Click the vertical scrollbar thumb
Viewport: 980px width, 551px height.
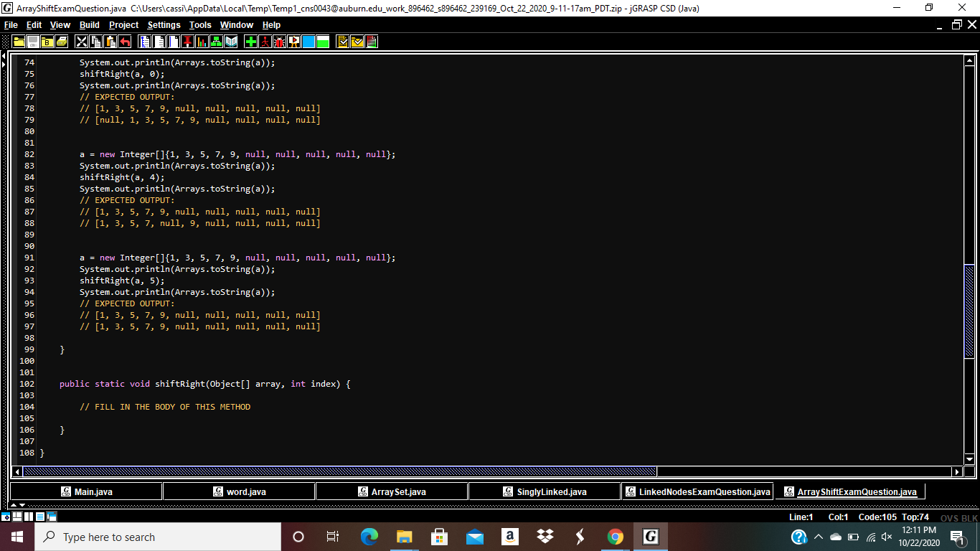click(969, 310)
